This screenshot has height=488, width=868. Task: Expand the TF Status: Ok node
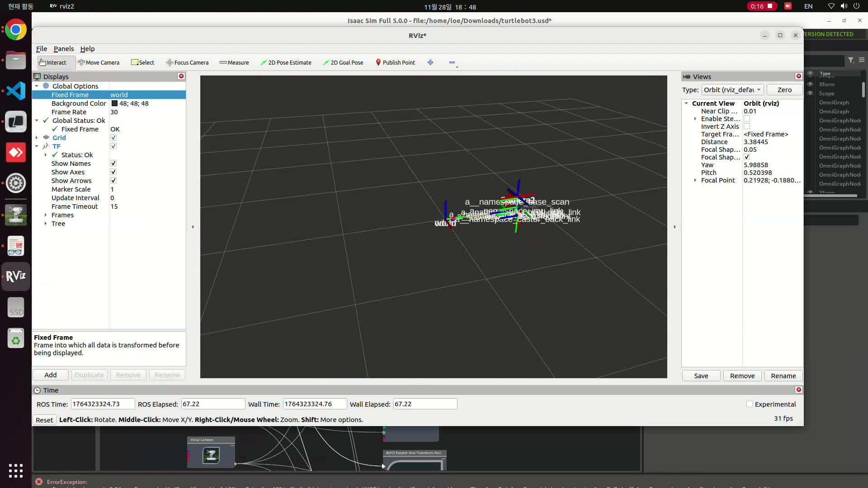click(x=46, y=155)
